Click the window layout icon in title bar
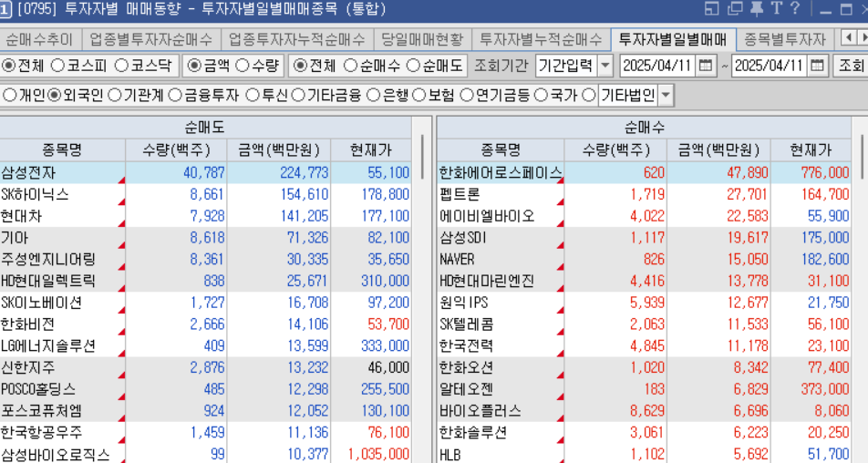The image size is (868, 463). [x=712, y=8]
